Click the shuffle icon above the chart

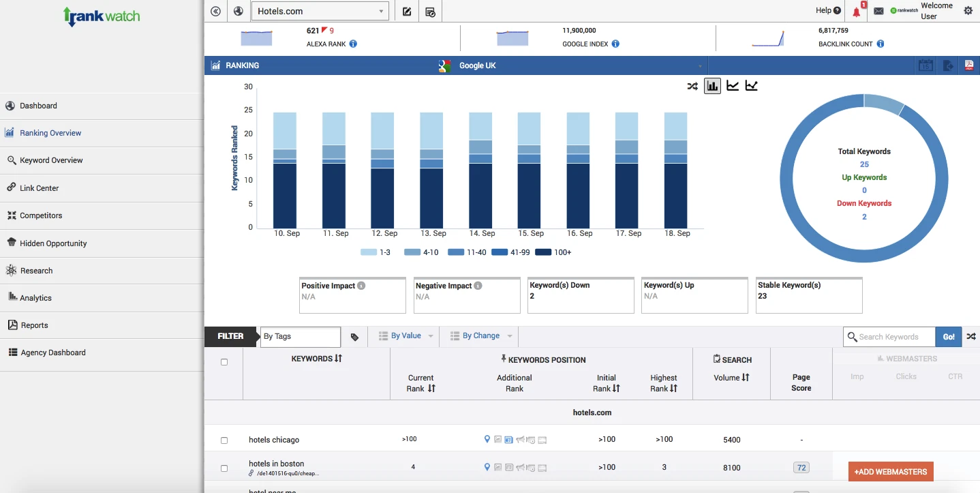click(692, 86)
